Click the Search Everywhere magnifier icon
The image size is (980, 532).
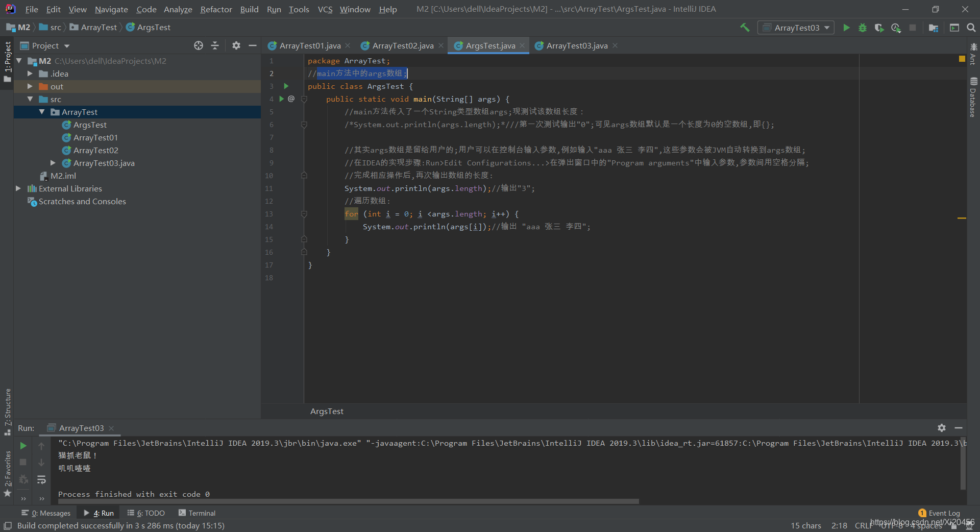click(x=971, y=28)
